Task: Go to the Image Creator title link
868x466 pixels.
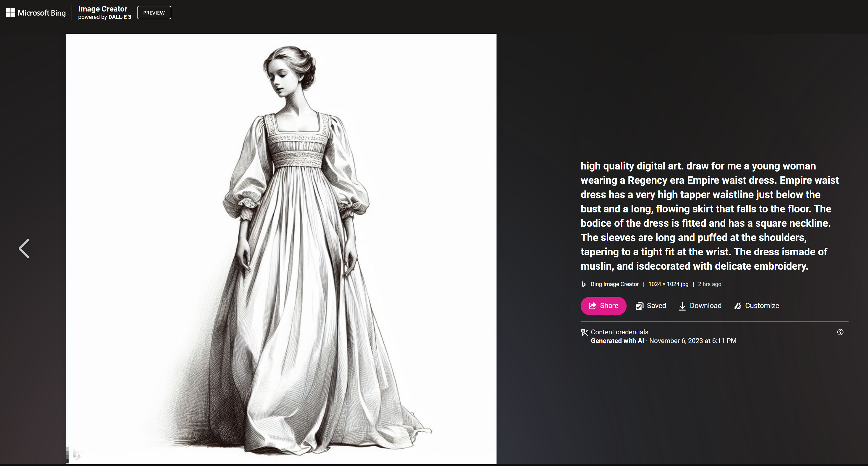Action: coord(103,9)
